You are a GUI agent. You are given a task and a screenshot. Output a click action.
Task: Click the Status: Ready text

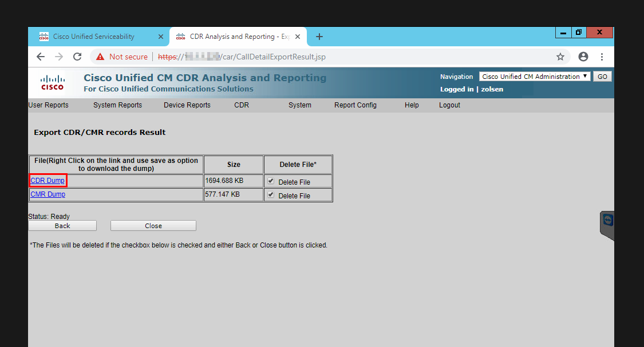[49, 217]
